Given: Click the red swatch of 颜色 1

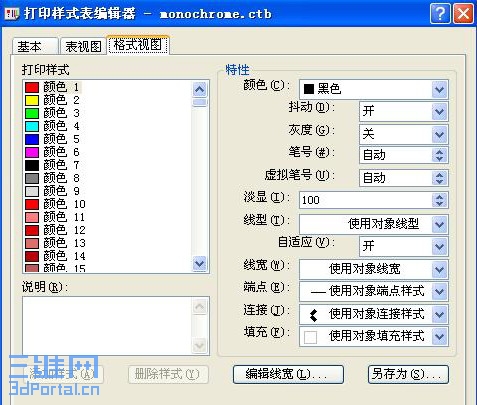Looking at the screenshot, I should [32, 87].
